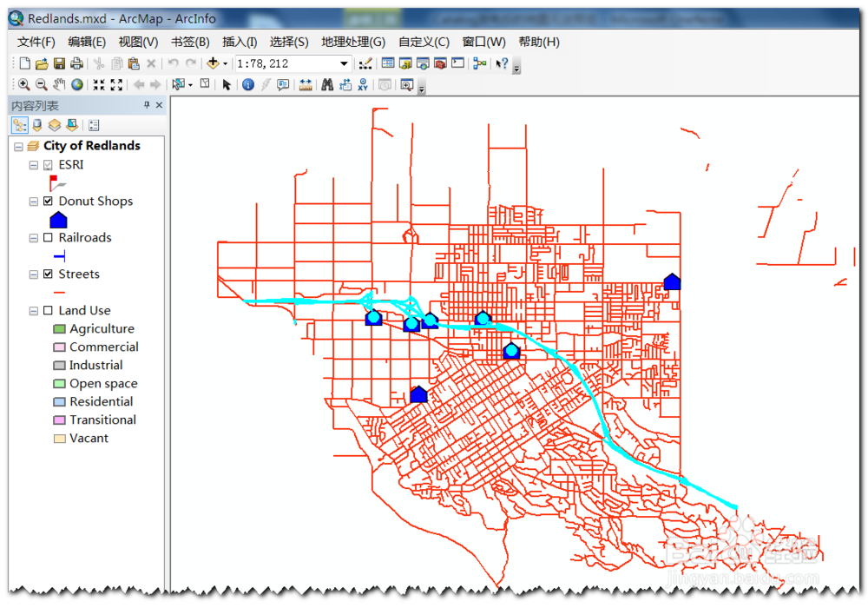
Task: Open the Search window icon
Action: tap(423, 63)
